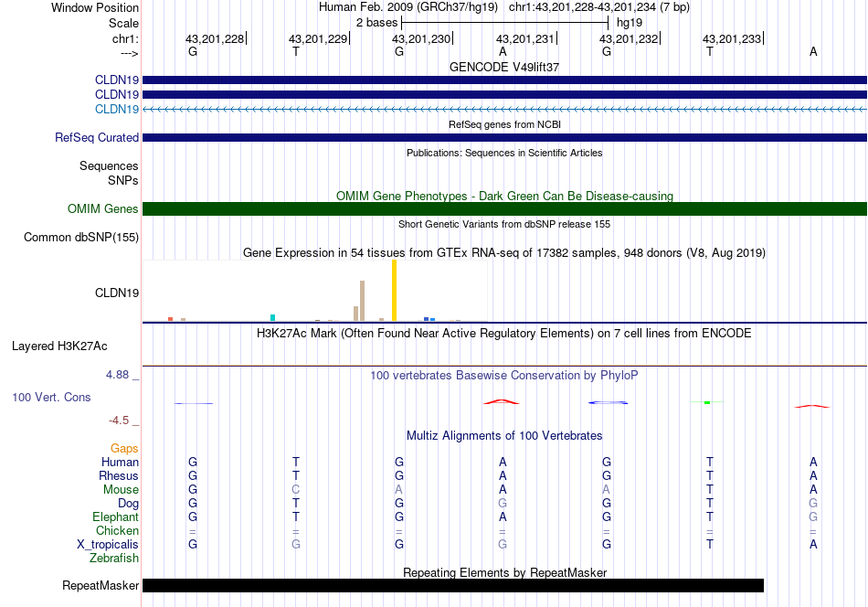Click the 2 bases scale bar text
Viewport: 868px width, 607px height.
coord(377,23)
